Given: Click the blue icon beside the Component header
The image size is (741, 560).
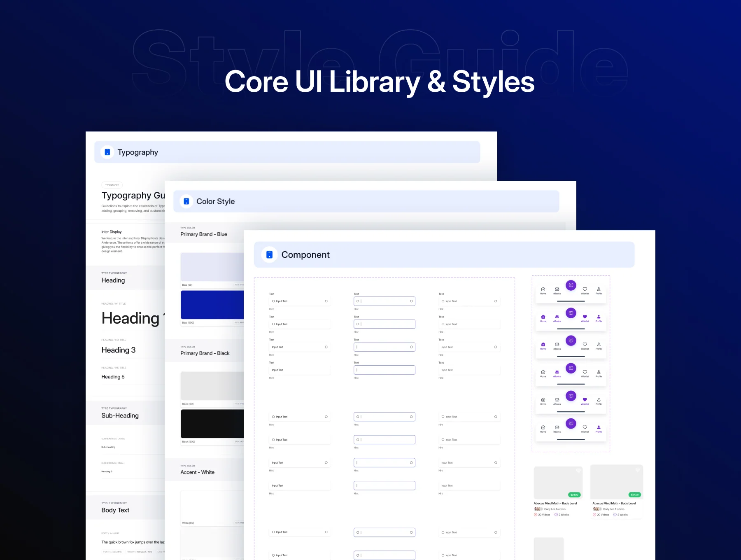Looking at the screenshot, I should (269, 255).
